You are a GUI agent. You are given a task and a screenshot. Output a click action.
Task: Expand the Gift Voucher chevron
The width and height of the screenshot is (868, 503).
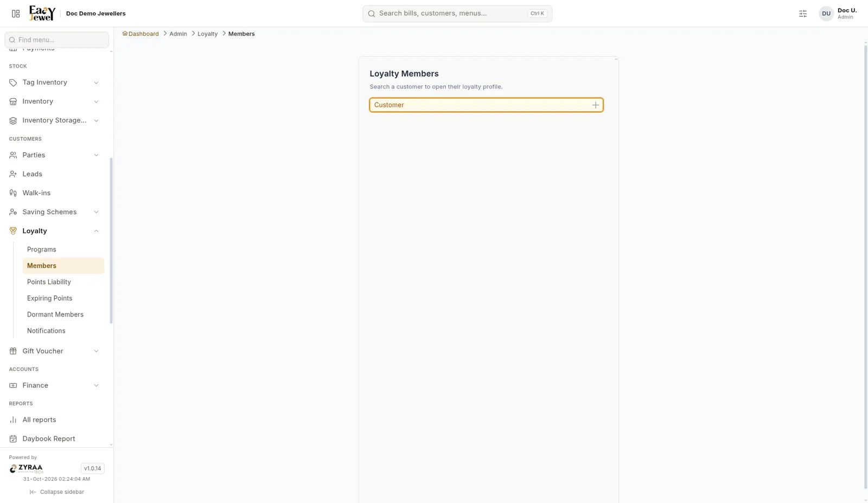(96, 351)
